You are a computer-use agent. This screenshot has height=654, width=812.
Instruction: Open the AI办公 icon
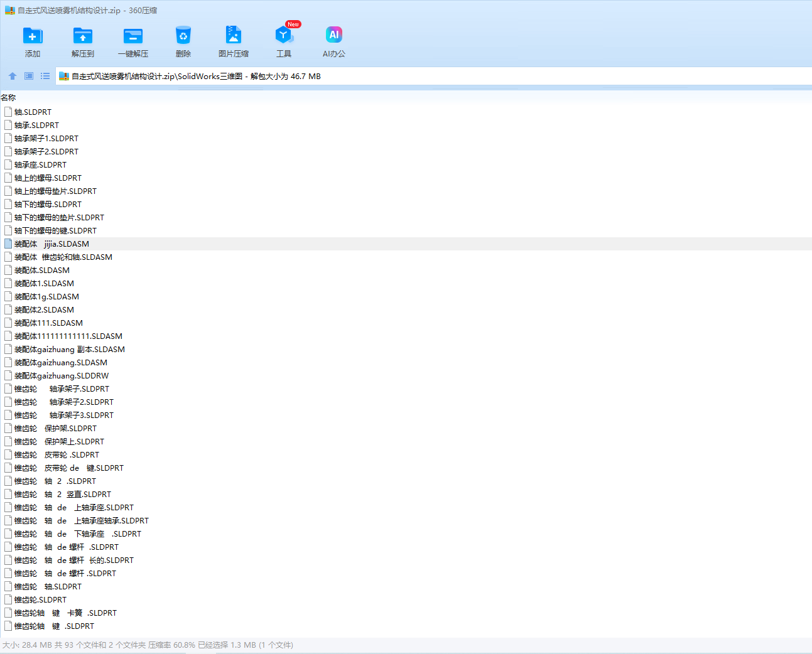pos(334,36)
